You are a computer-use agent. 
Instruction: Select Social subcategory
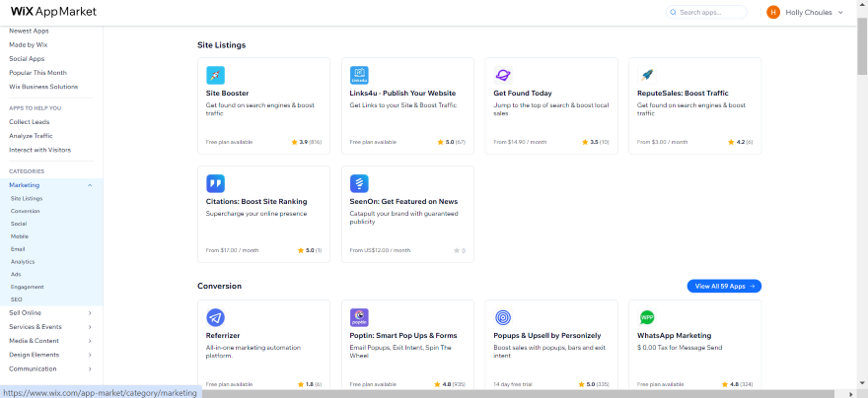(19, 224)
